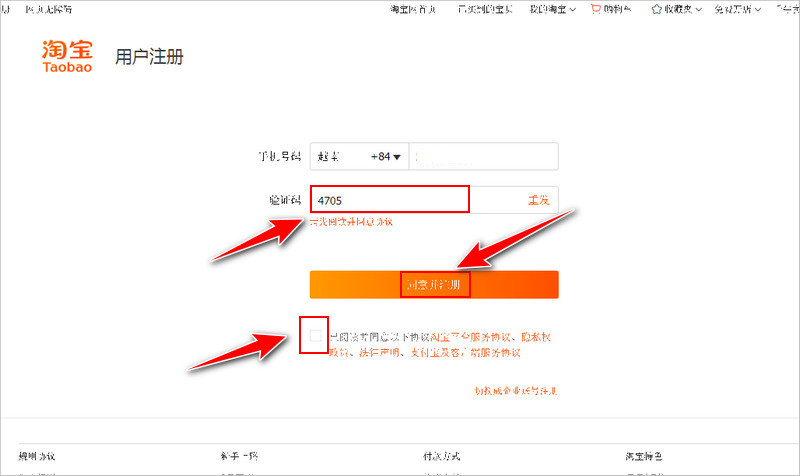The image size is (800, 476).
Task: Click the phone number input field
Action: pyautogui.click(x=485, y=157)
